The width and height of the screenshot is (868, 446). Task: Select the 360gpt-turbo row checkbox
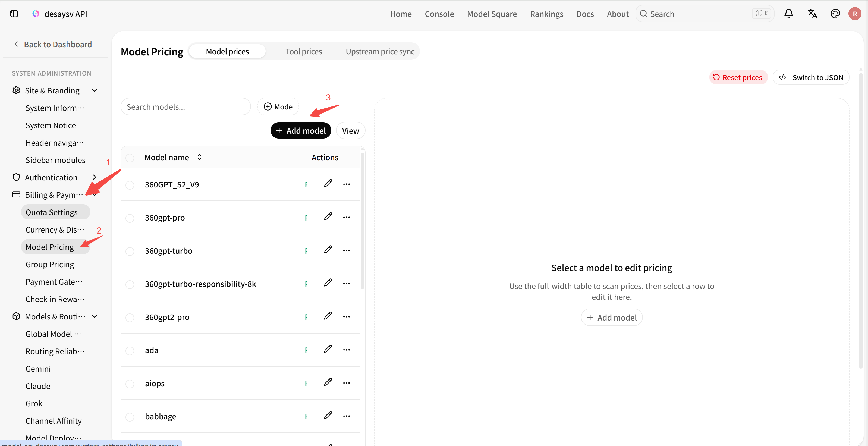[x=130, y=251]
